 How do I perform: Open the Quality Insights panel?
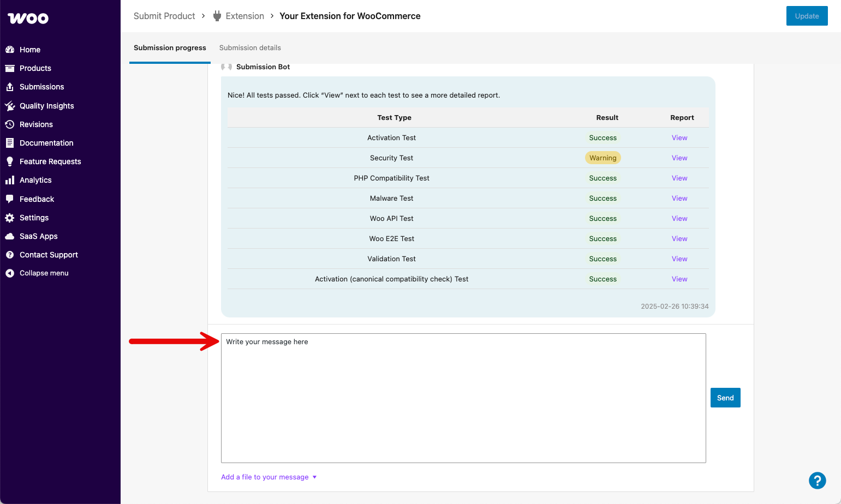click(46, 105)
